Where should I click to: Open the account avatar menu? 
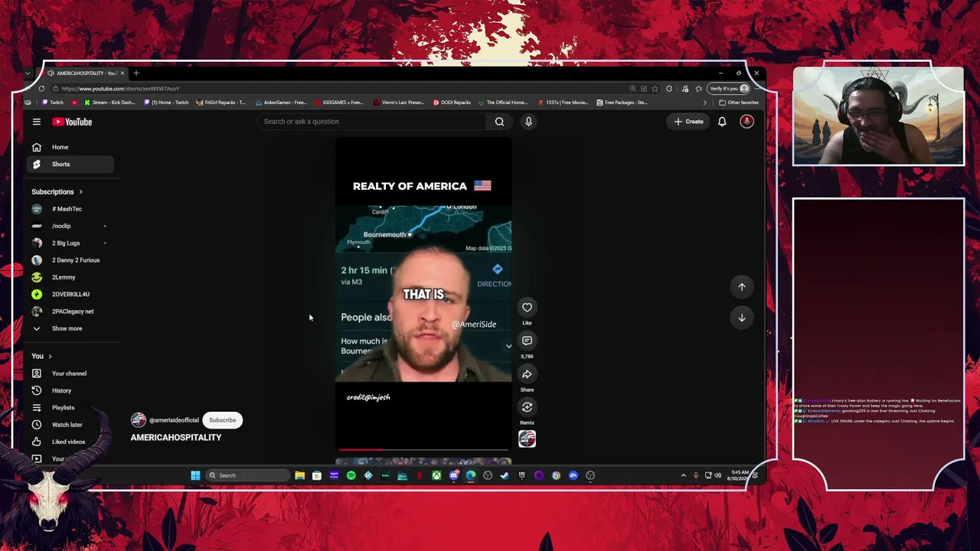[746, 122]
